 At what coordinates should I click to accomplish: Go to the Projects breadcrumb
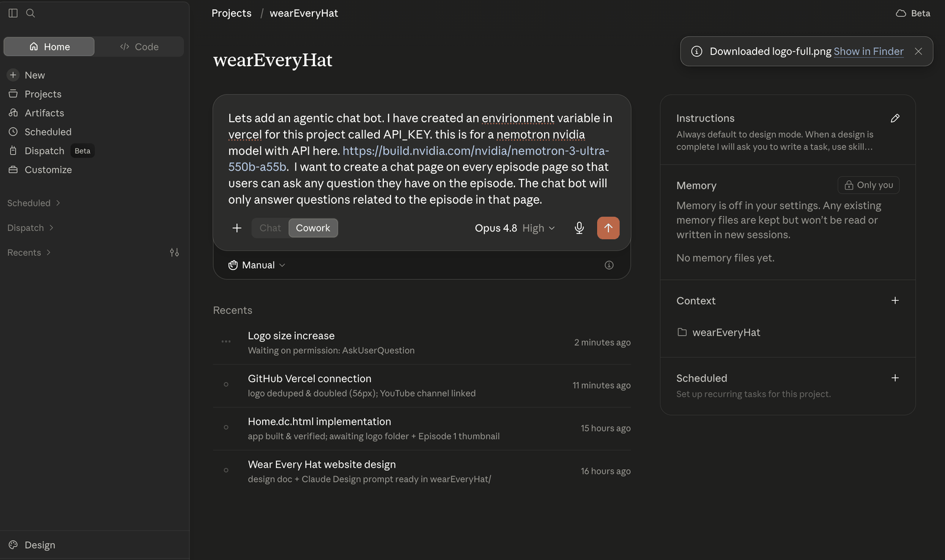tap(232, 13)
